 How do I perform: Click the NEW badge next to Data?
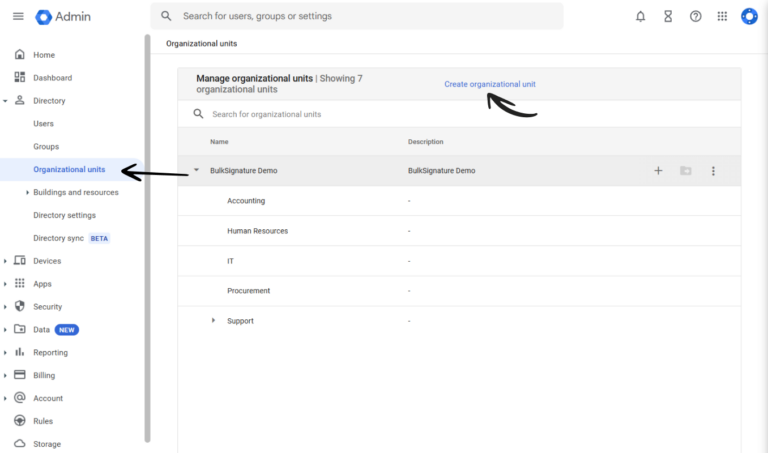pyautogui.click(x=67, y=330)
